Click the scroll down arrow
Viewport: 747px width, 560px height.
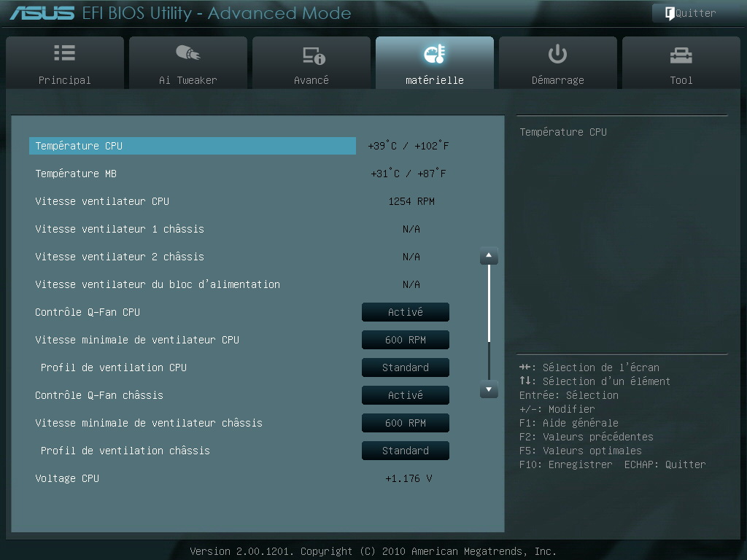pyautogui.click(x=489, y=389)
